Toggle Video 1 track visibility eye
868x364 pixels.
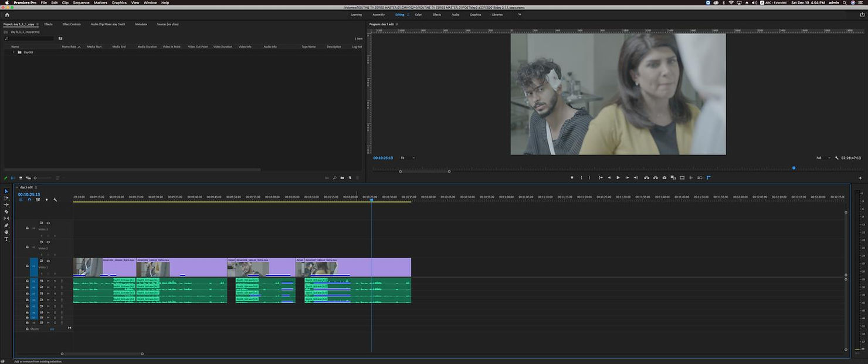tap(48, 261)
